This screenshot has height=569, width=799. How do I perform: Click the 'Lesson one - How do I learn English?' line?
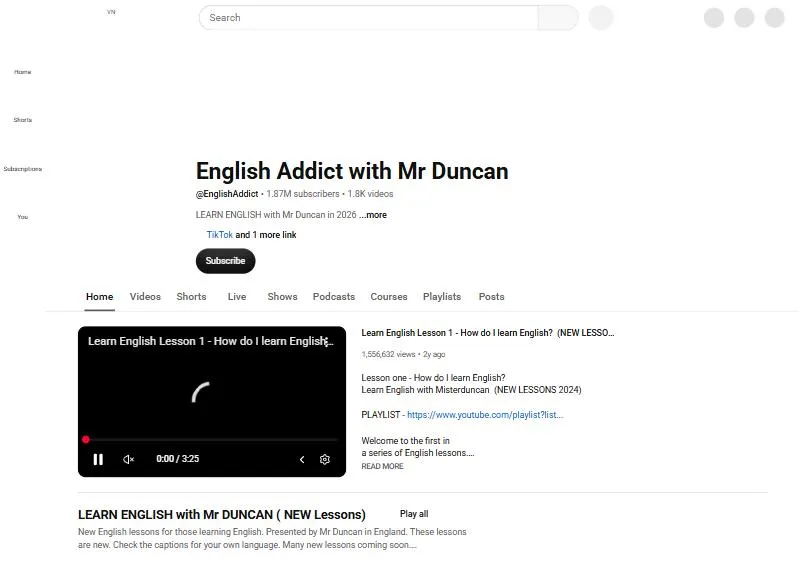tap(433, 377)
